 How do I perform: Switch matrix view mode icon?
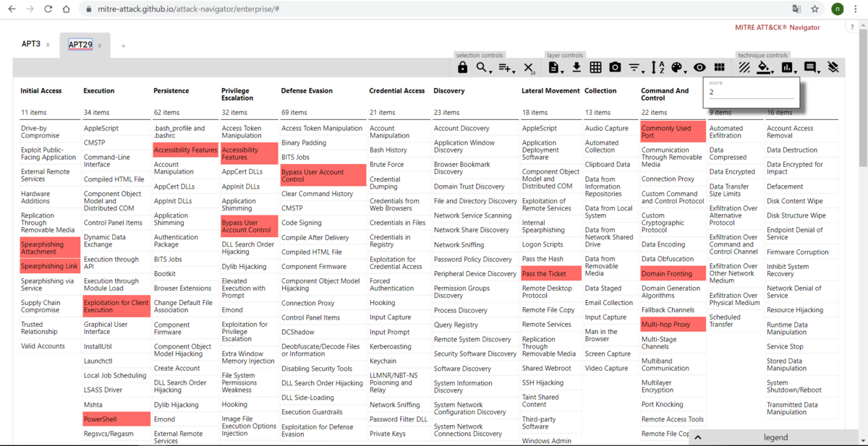coord(719,67)
